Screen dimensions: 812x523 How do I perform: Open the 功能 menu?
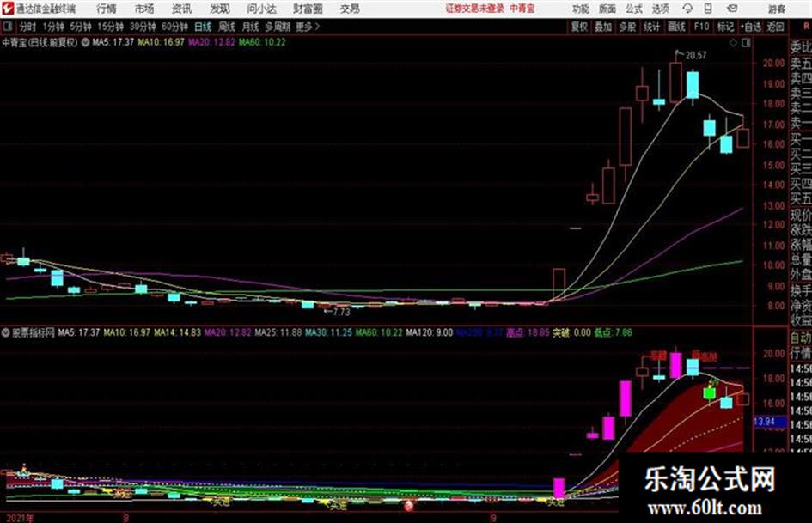(581, 9)
